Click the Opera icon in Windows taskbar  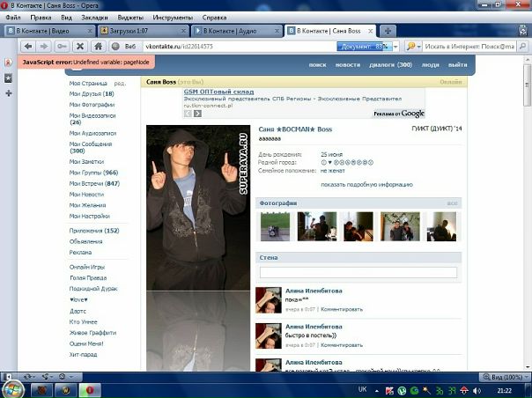89,389
